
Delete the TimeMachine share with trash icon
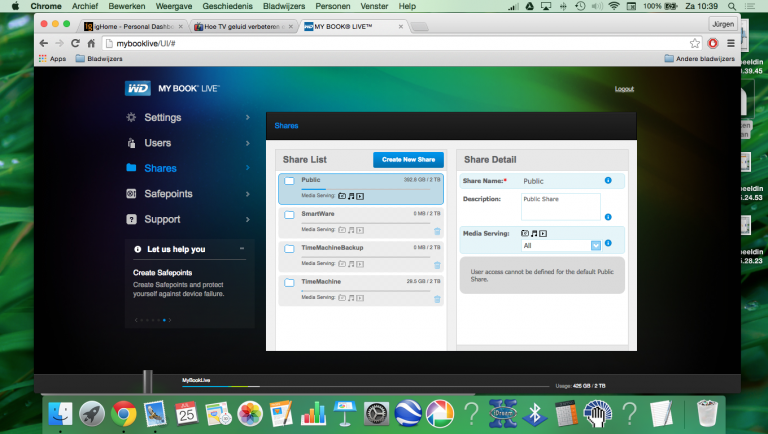[437, 299]
